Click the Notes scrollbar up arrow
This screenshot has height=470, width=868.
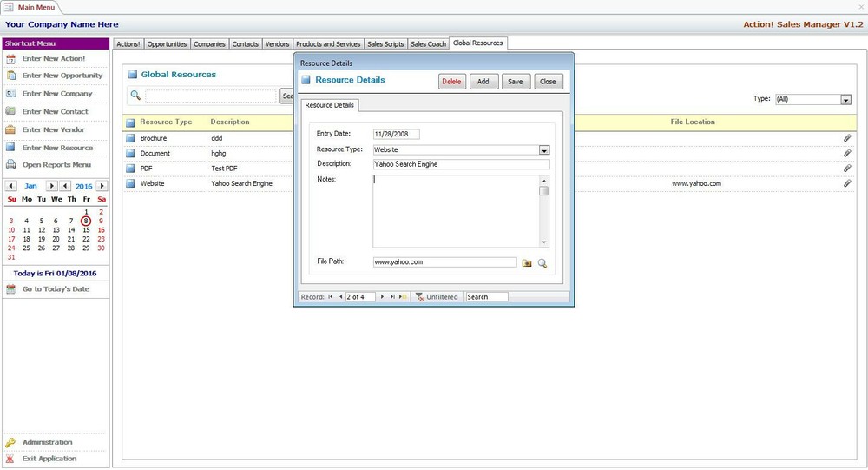[544, 181]
